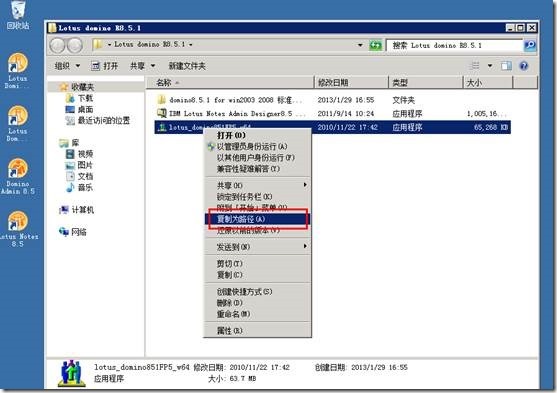The width and height of the screenshot is (557, 393).
Task: Click the Lotus Domino icon in details pane
Action: [x=72, y=373]
